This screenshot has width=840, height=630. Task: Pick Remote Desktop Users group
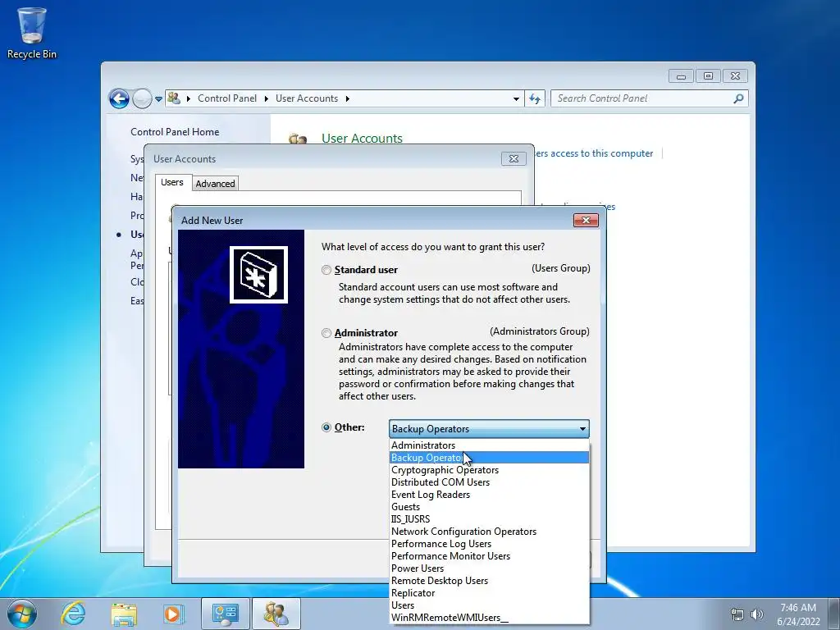click(489, 581)
